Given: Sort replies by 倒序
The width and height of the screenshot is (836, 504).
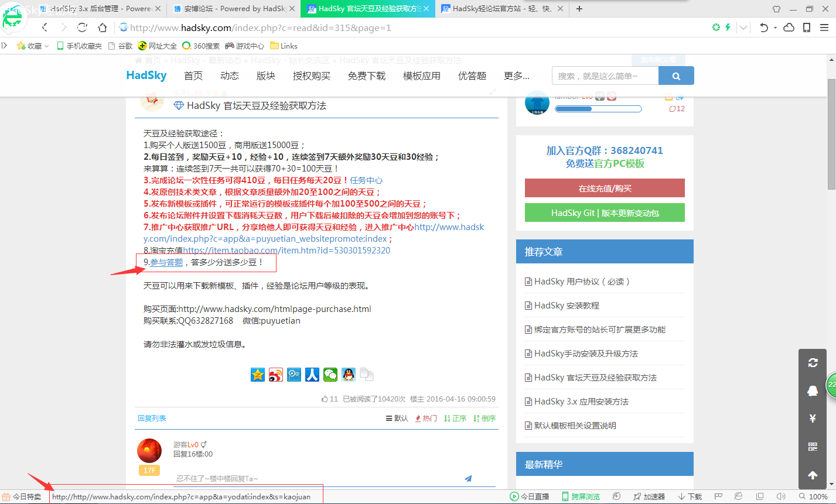Looking at the screenshot, I should coord(484,418).
